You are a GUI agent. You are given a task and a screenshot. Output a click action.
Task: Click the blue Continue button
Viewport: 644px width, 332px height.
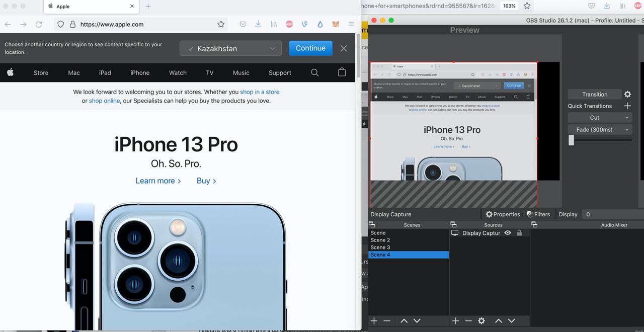[x=310, y=48]
